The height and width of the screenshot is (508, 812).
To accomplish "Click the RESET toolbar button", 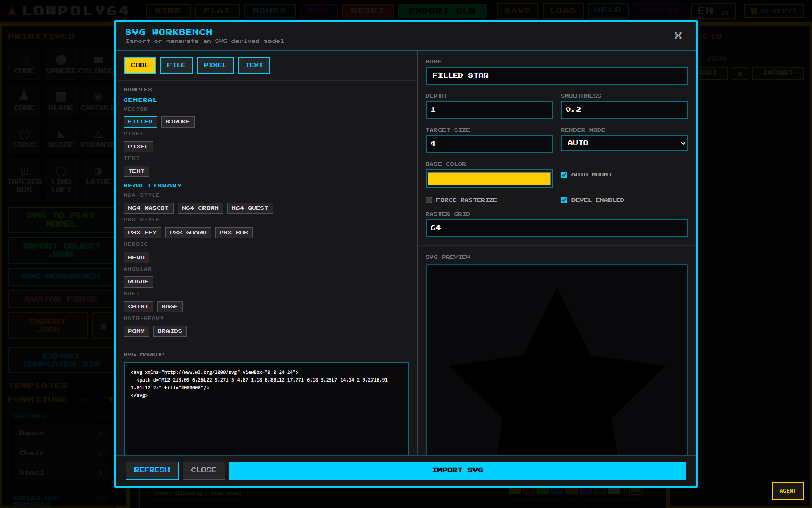I will click(x=368, y=11).
